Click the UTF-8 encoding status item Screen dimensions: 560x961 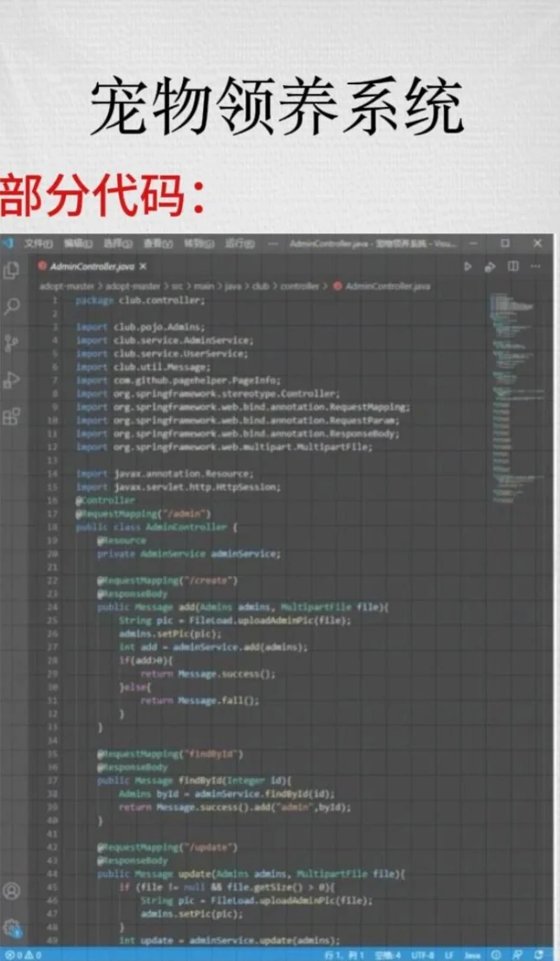click(x=422, y=955)
